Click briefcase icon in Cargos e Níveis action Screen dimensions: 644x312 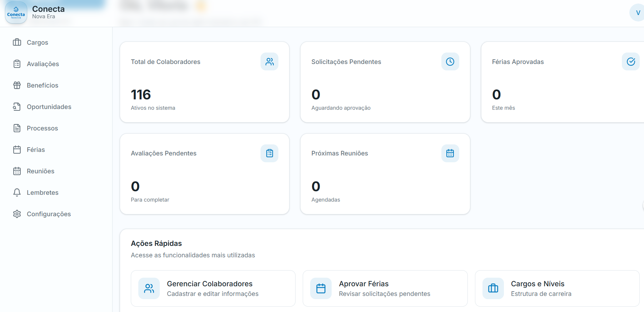tap(493, 288)
